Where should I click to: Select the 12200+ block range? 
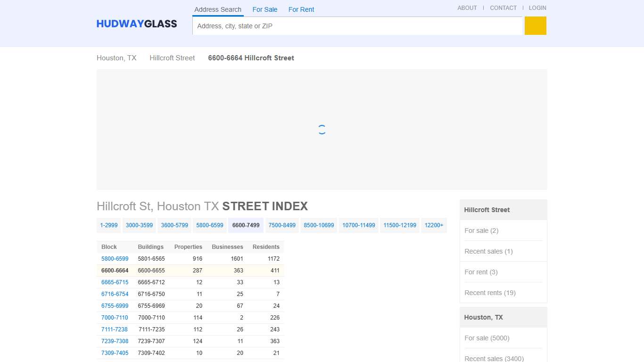click(433, 225)
